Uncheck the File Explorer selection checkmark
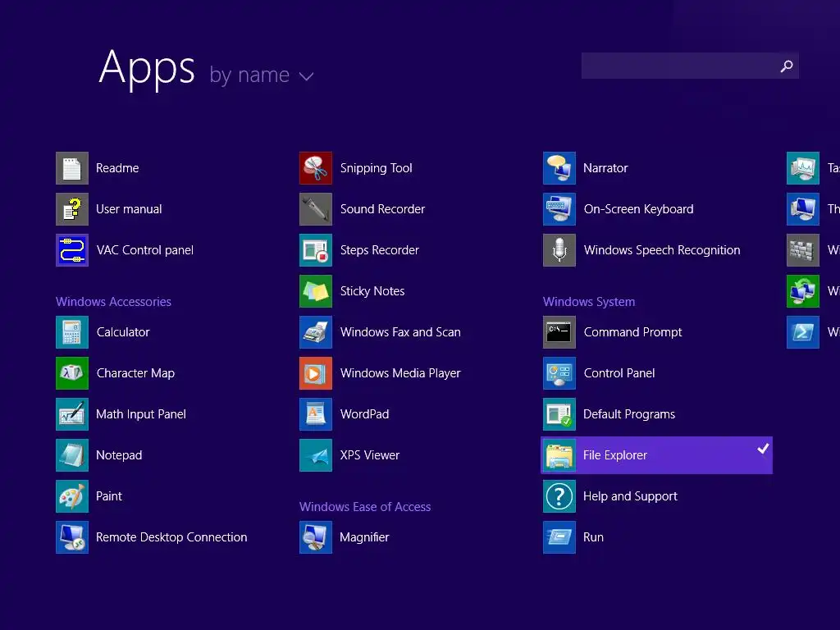 (763, 449)
